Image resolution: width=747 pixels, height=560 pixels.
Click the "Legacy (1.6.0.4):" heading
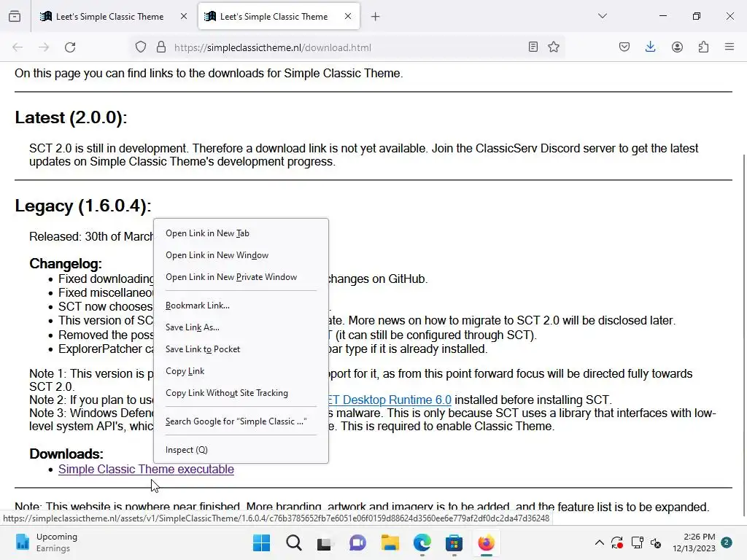point(83,206)
